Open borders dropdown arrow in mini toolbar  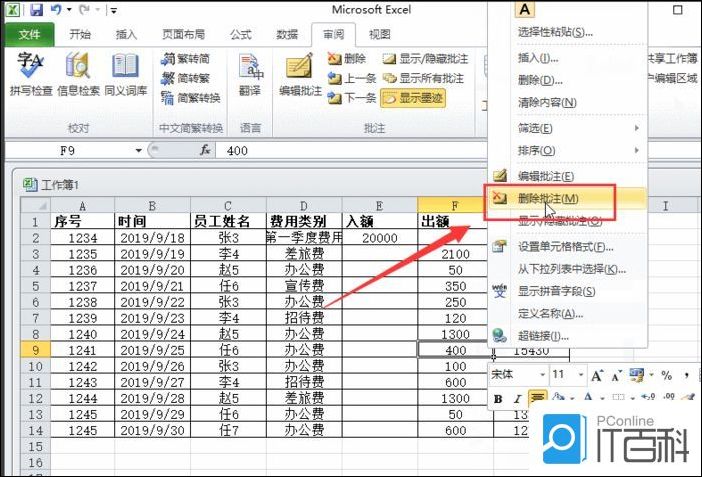[632, 398]
